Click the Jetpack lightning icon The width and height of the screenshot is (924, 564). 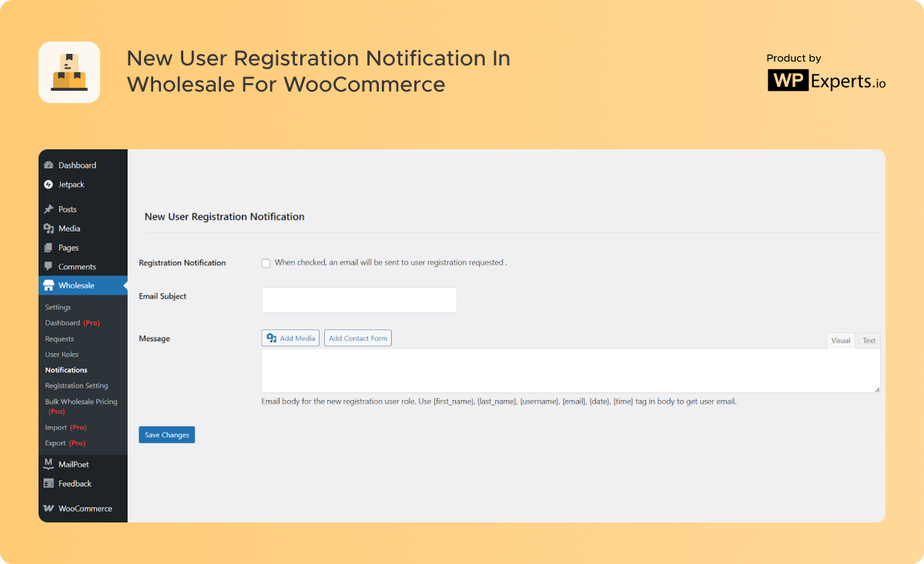[x=49, y=185]
